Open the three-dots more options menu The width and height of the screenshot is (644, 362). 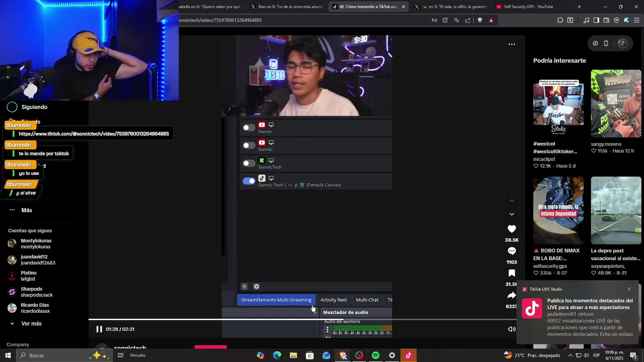(x=512, y=44)
